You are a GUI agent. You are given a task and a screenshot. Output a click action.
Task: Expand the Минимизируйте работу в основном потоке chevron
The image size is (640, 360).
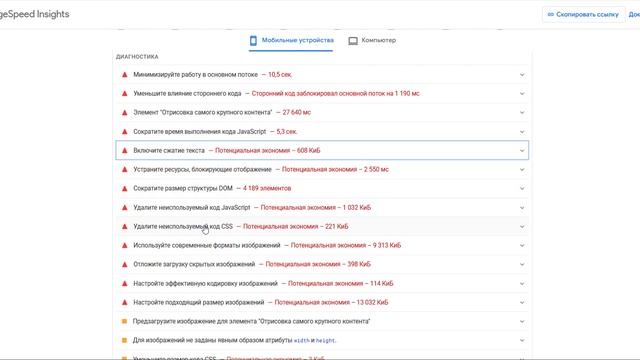(x=522, y=75)
